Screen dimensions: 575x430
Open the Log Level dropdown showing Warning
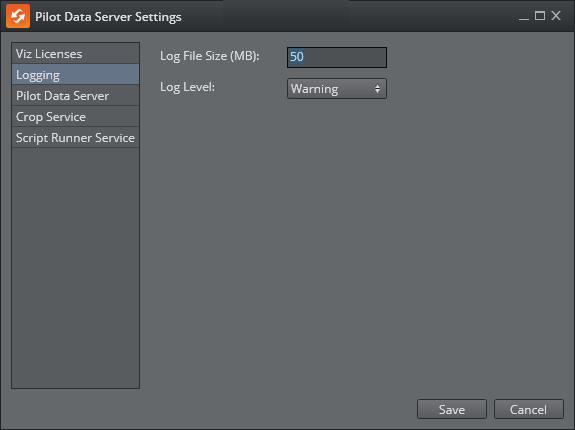pyautogui.click(x=337, y=88)
